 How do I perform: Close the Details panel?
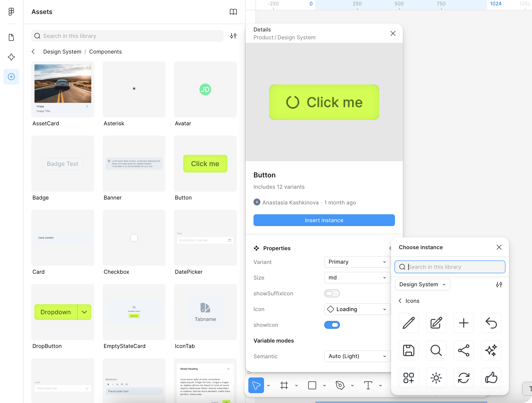click(393, 33)
